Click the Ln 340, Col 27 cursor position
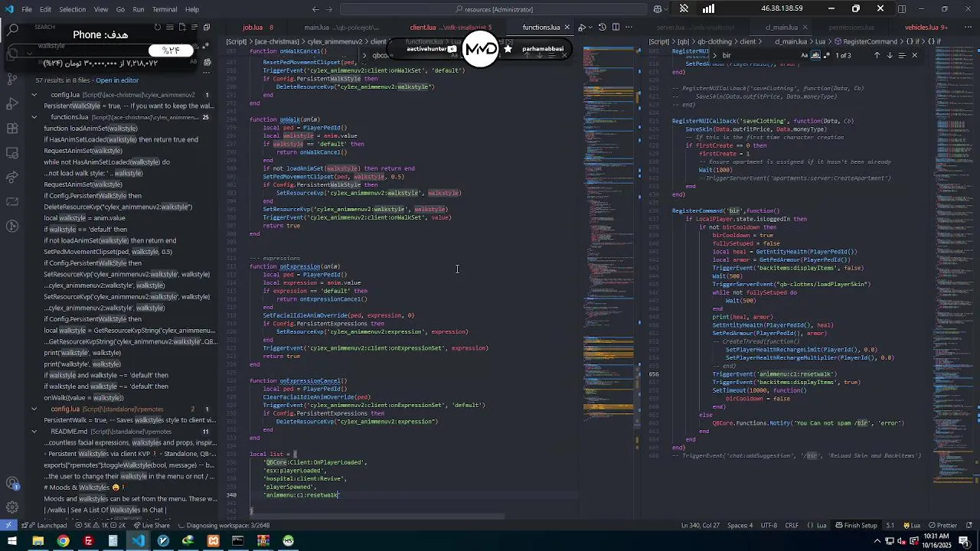Viewport: 980px width, 551px height. click(x=701, y=526)
